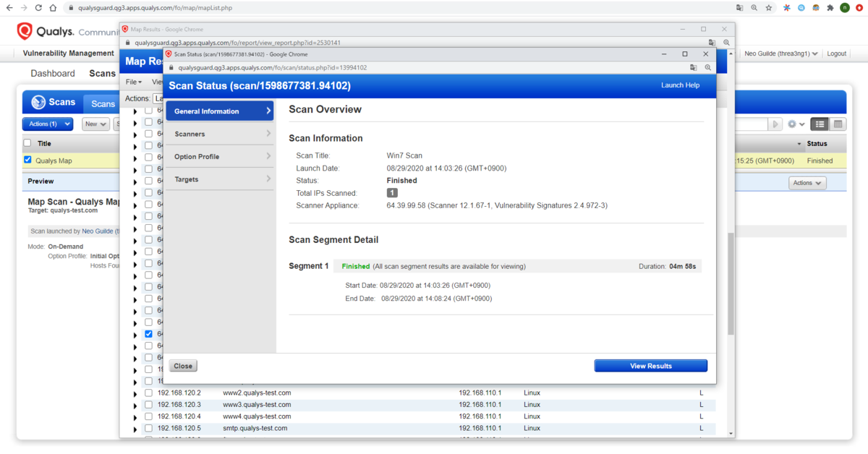The image size is (868, 454).
Task: Expand the 192.168.120.4 row triangle
Action: tap(135, 417)
